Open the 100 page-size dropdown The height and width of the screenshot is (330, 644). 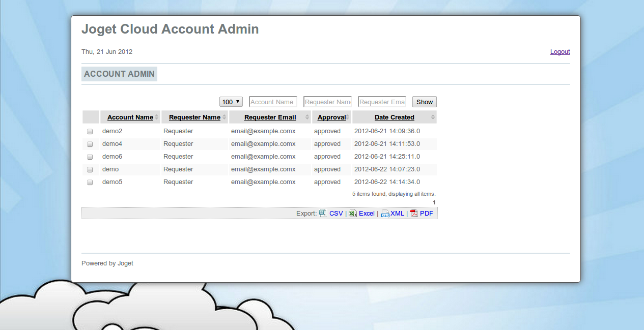(x=231, y=102)
